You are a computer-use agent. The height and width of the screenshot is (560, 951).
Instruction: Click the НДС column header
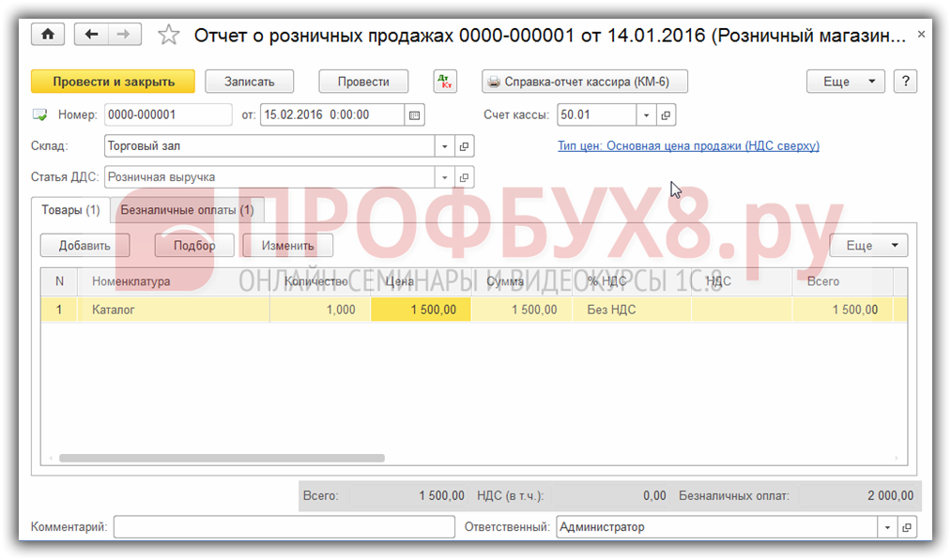(x=742, y=281)
